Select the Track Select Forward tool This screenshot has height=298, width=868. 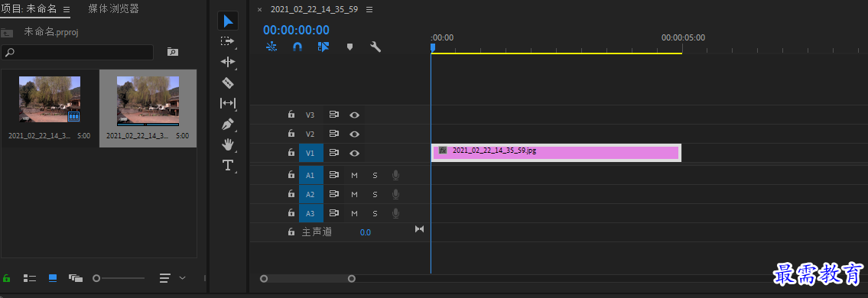tap(228, 41)
